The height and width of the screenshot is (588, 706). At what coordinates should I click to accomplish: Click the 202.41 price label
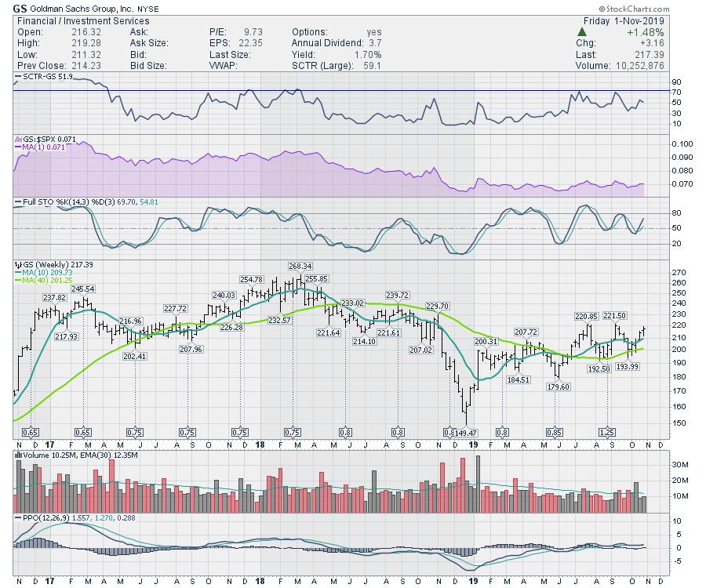pyautogui.click(x=135, y=356)
